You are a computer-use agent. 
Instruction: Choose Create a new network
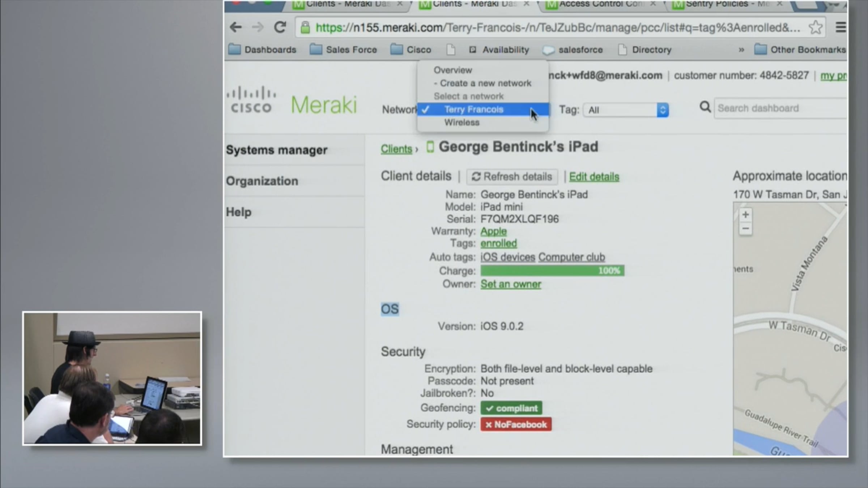pyautogui.click(x=482, y=83)
